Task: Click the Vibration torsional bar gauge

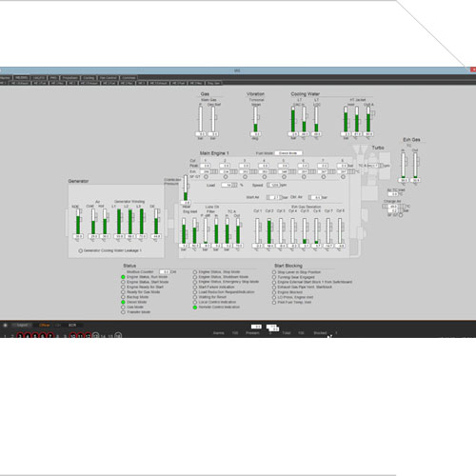Action: [255, 119]
